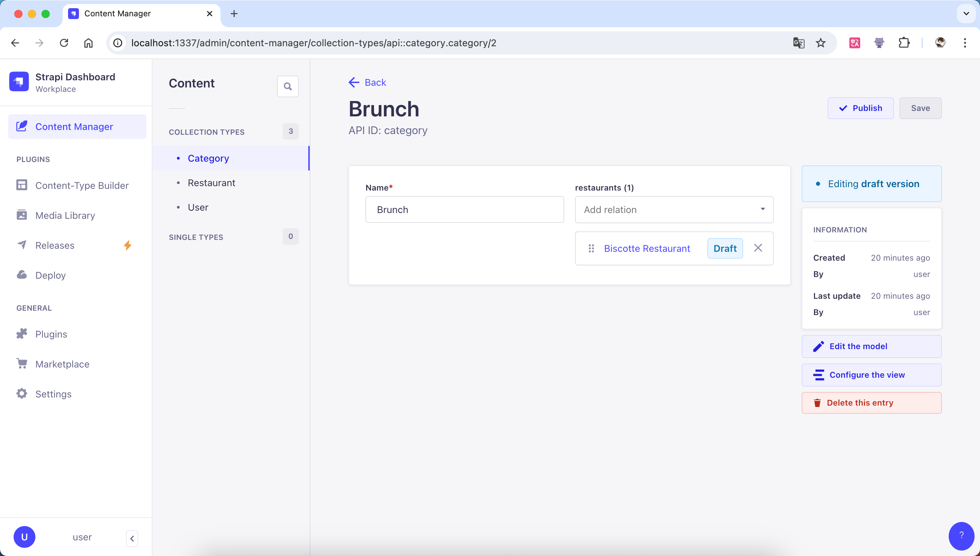Click the Name input field
Image resolution: width=980 pixels, height=556 pixels.
(x=464, y=210)
